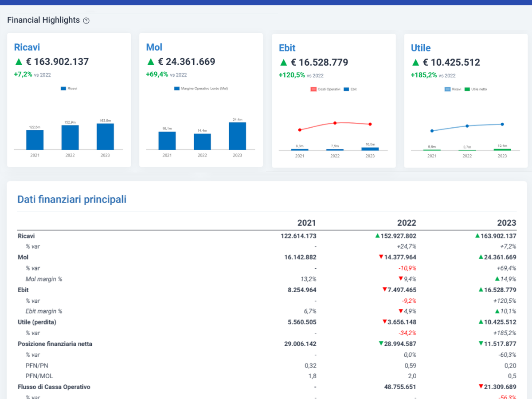Click the 2023 column header
Viewport: 532px width, 399px height.
[x=507, y=223]
